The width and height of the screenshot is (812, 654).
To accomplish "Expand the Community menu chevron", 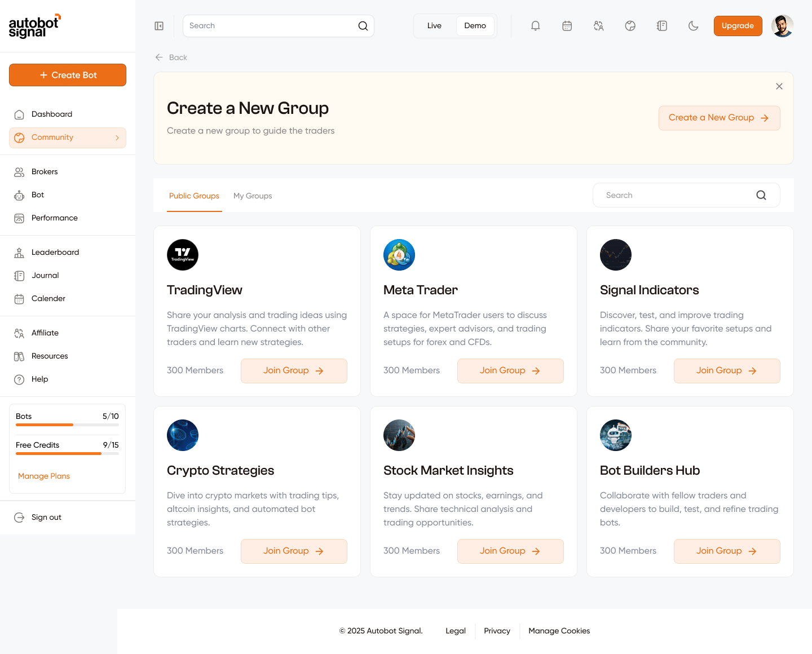I will (x=117, y=138).
